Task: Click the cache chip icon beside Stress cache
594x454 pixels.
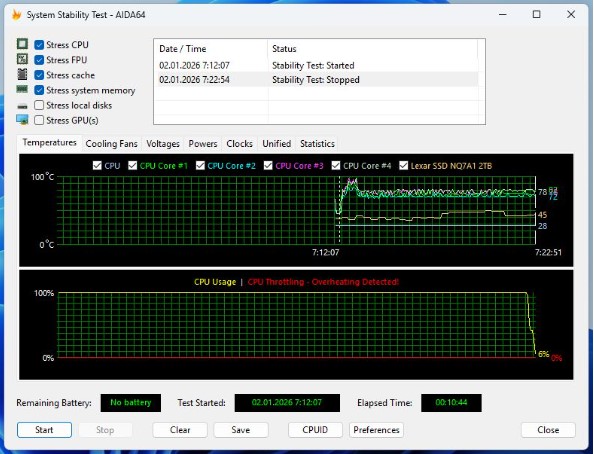Action: [22, 74]
